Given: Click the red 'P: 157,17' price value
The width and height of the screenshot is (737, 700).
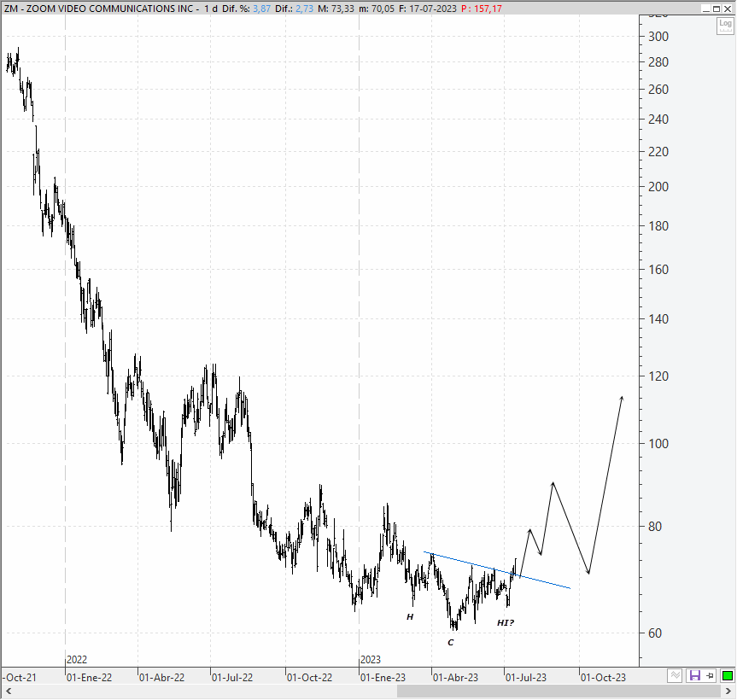Looking at the screenshot, I should coord(482,9).
